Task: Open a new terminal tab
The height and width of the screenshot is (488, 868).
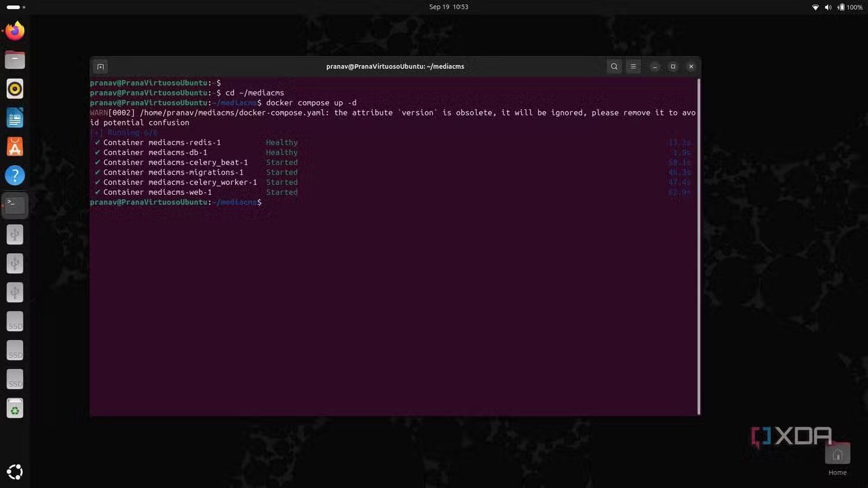Action: point(100,66)
